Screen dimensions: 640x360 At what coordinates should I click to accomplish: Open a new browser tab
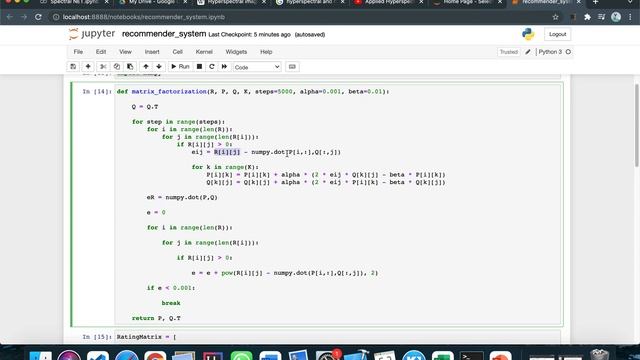[x=595, y=2]
